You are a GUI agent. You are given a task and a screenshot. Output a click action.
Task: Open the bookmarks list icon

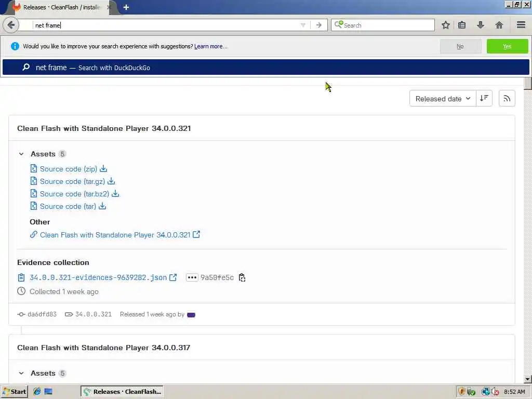[462, 25]
